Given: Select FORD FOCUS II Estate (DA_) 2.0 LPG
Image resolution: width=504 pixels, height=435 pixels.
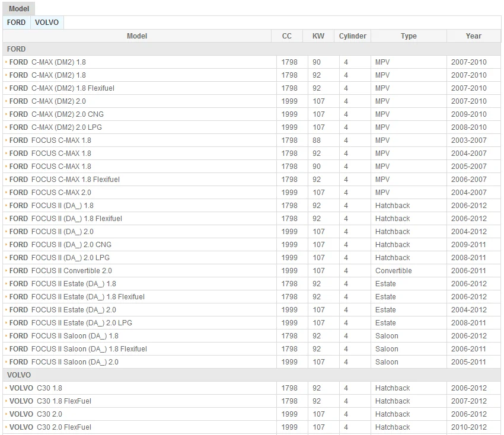Looking at the screenshot, I should pos(251,323).
